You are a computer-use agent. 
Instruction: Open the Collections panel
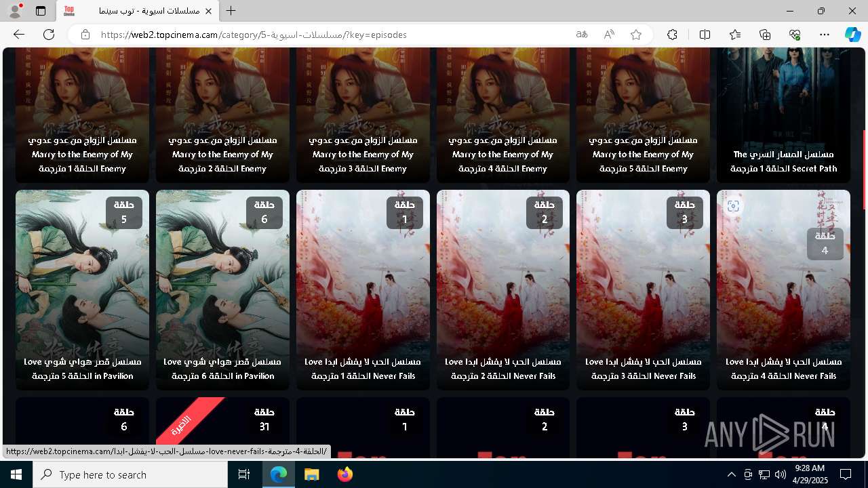pos(765,35)
